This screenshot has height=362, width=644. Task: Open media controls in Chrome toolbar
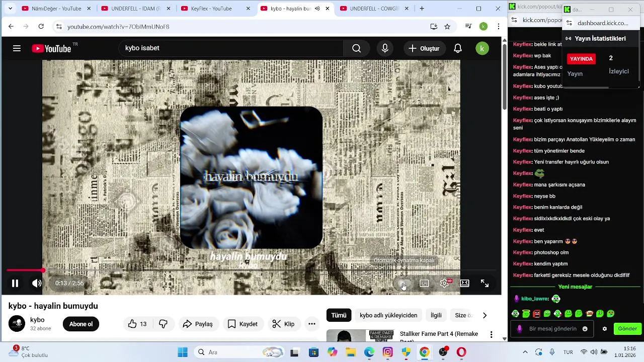point(468,27)
